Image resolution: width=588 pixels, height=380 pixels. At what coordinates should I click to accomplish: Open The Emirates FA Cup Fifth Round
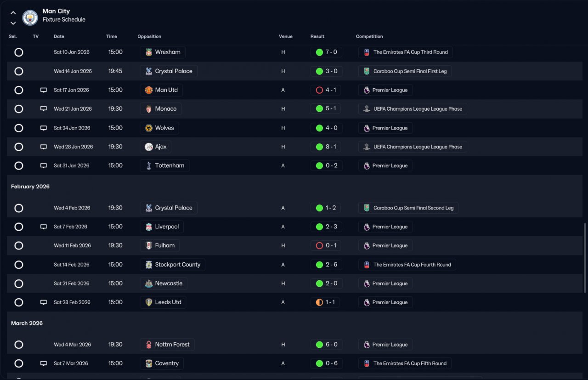click(x=405, y=363)
